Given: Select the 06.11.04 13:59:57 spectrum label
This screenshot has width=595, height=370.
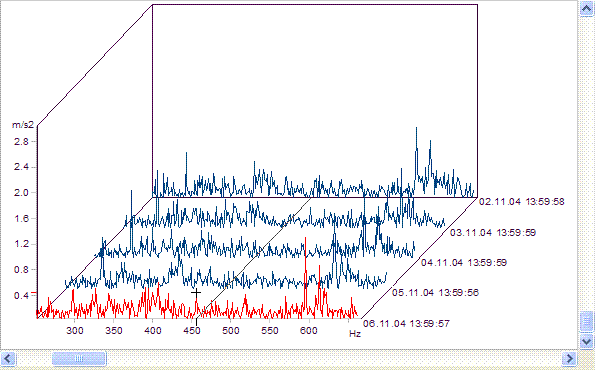Looking at the screenshot, I should click(x=406, y=323).
